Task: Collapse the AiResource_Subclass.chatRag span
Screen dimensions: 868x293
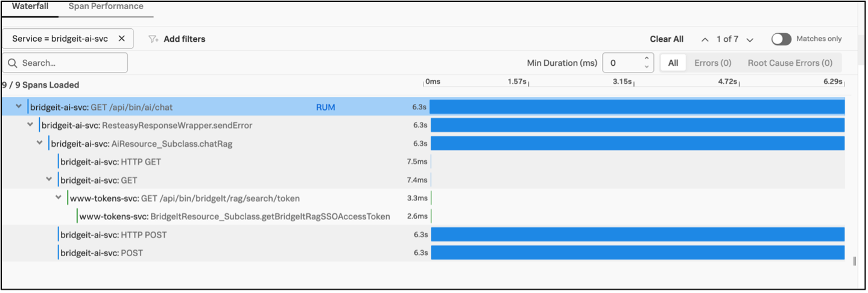Action: 40,143
